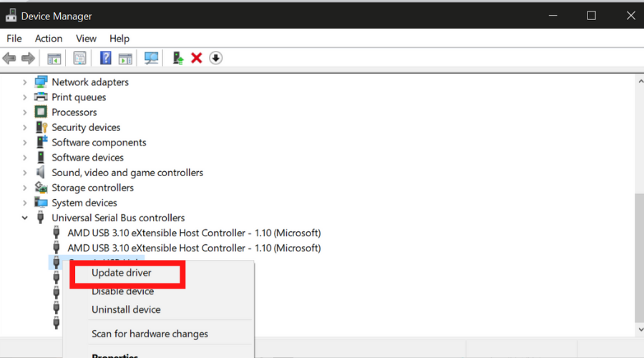Viewport: 644px width, 358px height.
Task: Click the down-arrow Disable device toolbar icon
Action: [x=215, y=58]
